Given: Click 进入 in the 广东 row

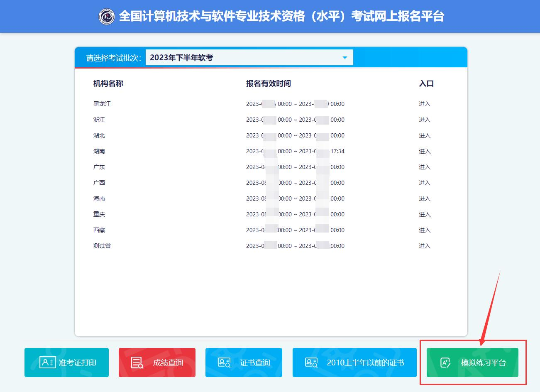Looking at the screenshot, I should point(425,167).
